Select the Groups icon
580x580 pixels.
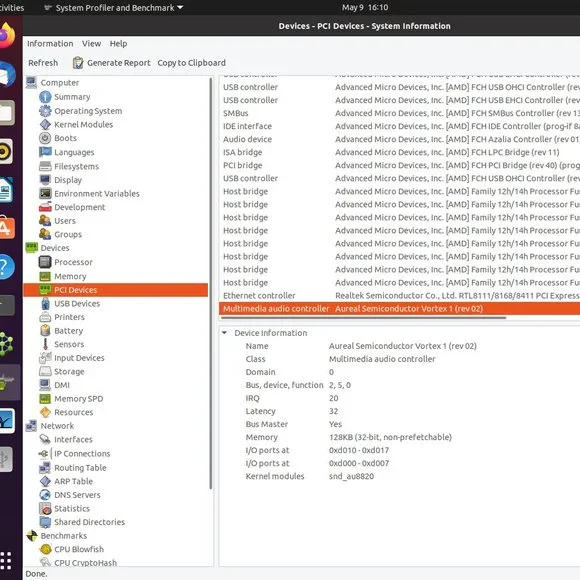[45, 234]
